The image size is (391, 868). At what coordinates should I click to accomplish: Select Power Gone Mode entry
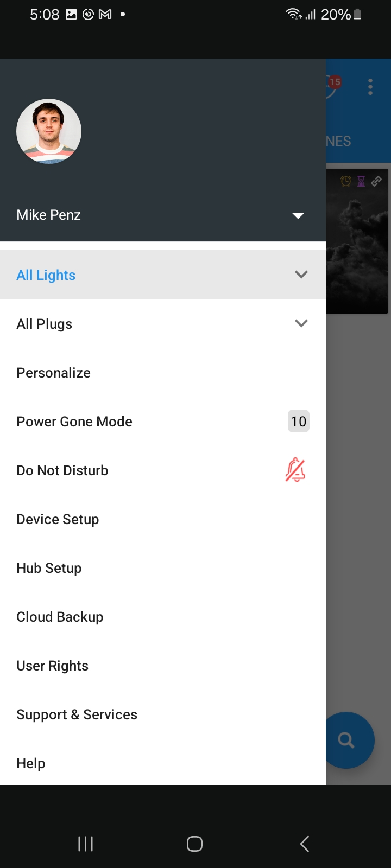(74, 422)
